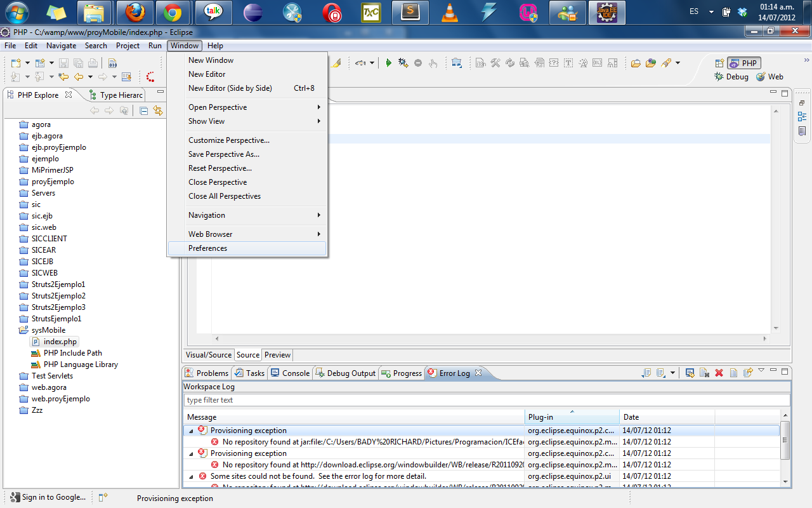Select Customize Perspective... menu entry
The width and height of the screenshot is (812, 508).
coord(247,140)
